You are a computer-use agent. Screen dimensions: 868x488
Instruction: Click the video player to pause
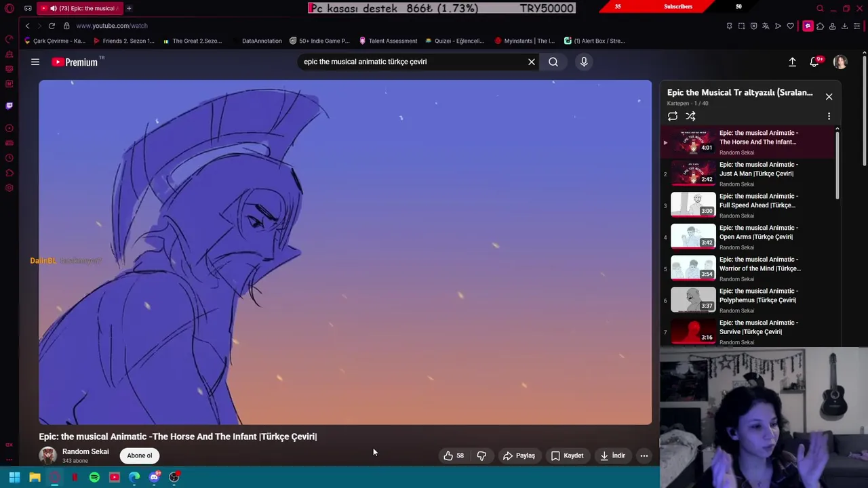tap(345, 252)
